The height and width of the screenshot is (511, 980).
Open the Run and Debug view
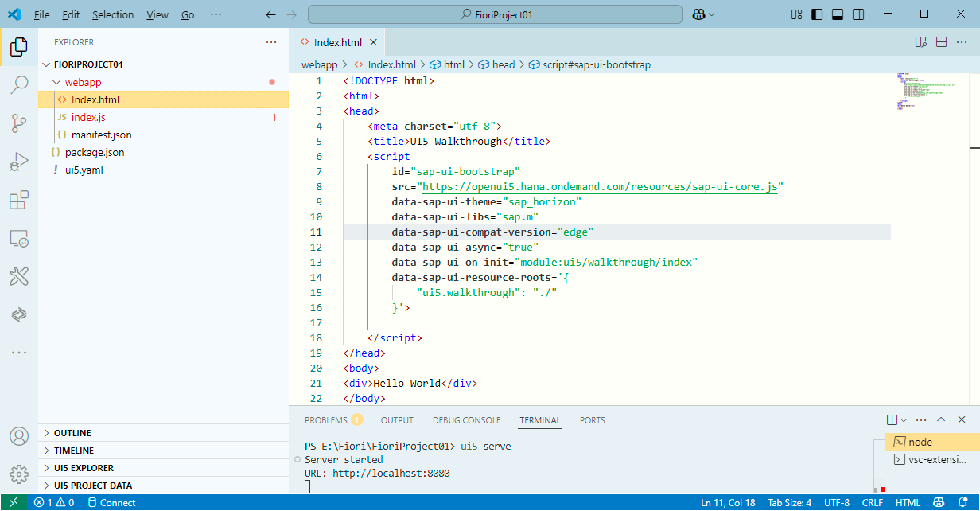19,162
